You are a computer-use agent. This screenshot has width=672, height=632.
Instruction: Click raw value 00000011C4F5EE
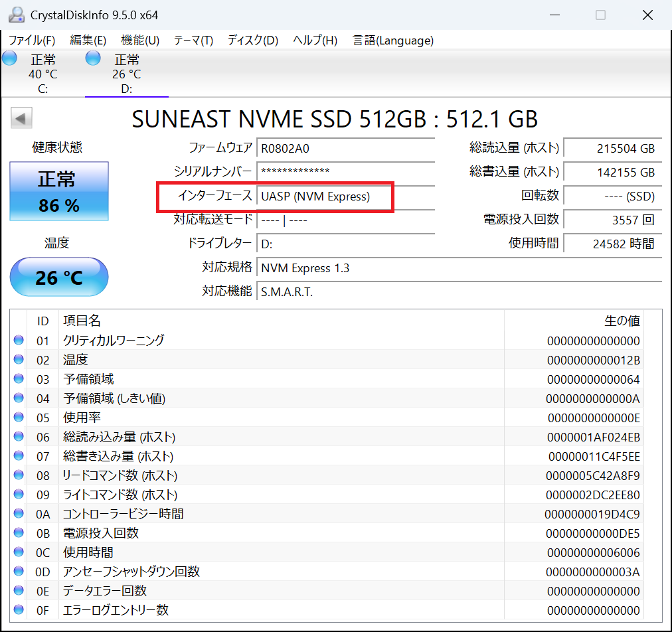594,457
